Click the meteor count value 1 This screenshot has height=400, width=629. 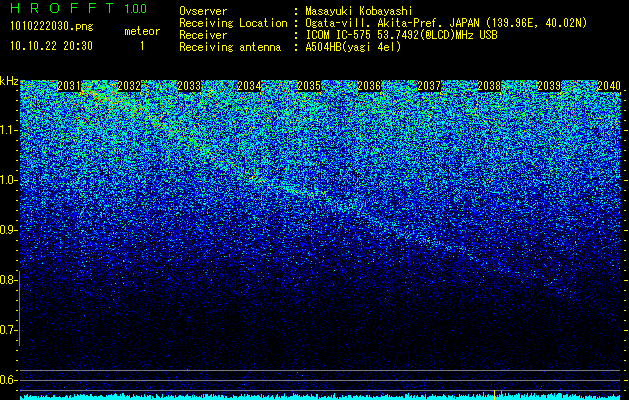click(x=142, y=46)
